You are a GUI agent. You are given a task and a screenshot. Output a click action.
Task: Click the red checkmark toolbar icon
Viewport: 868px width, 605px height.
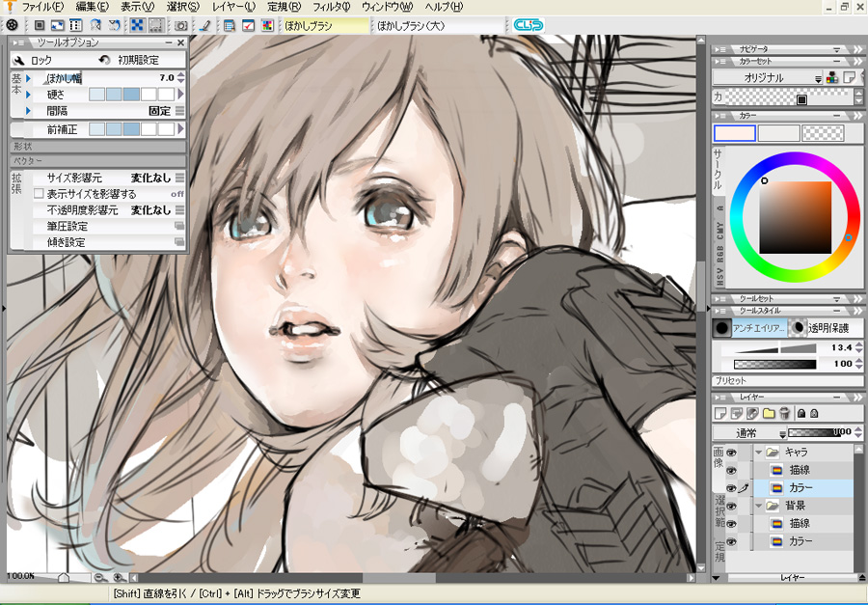point(249,25)
